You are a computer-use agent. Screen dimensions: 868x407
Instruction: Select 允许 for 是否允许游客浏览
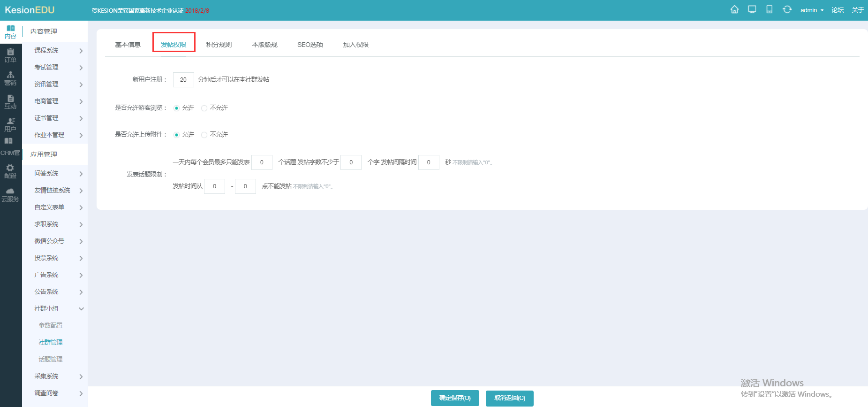pos(177,108)
